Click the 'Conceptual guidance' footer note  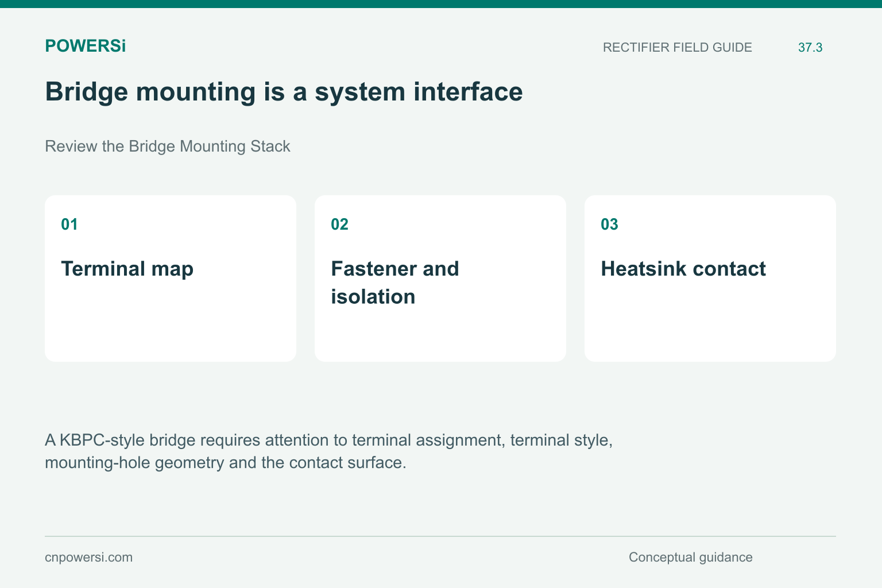point(690,558)
